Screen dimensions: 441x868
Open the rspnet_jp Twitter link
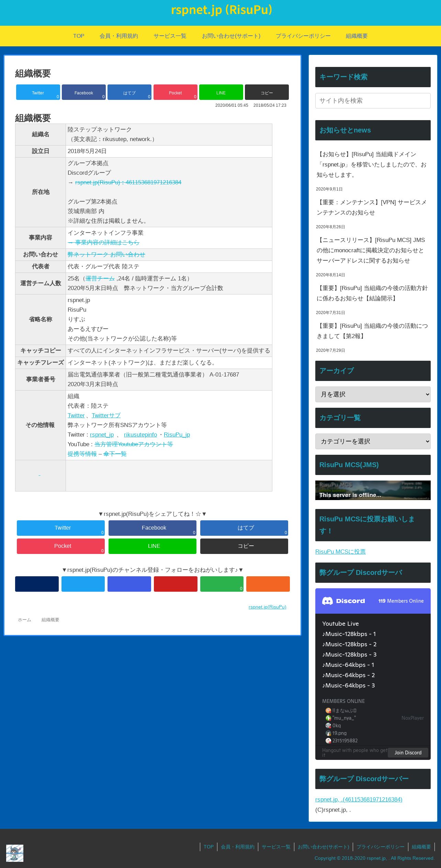point(102,435)
